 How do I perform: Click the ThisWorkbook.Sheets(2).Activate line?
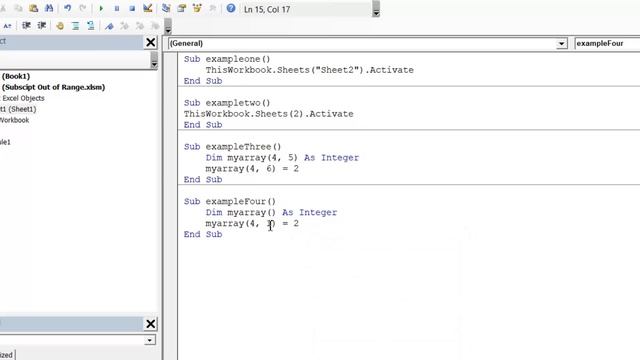[x=269, y=114]
